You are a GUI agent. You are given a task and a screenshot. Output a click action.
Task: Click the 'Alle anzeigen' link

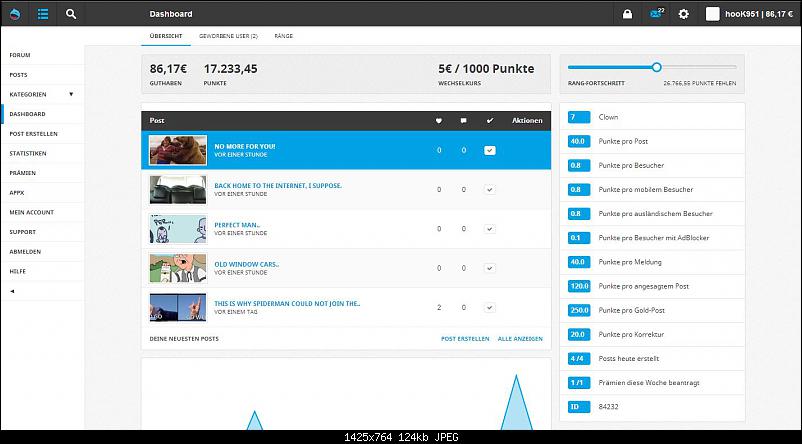coord(520,339)
